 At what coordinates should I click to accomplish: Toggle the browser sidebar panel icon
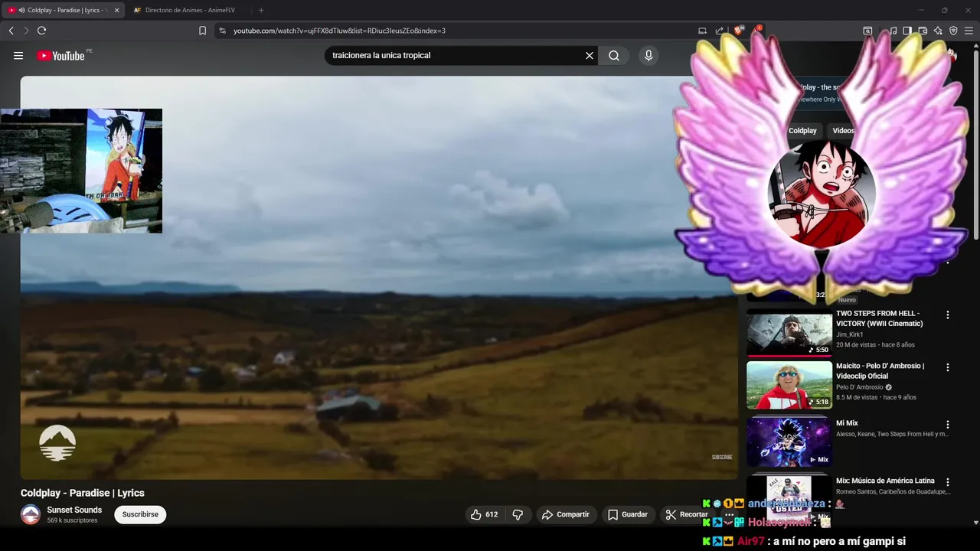coord(907,31)
